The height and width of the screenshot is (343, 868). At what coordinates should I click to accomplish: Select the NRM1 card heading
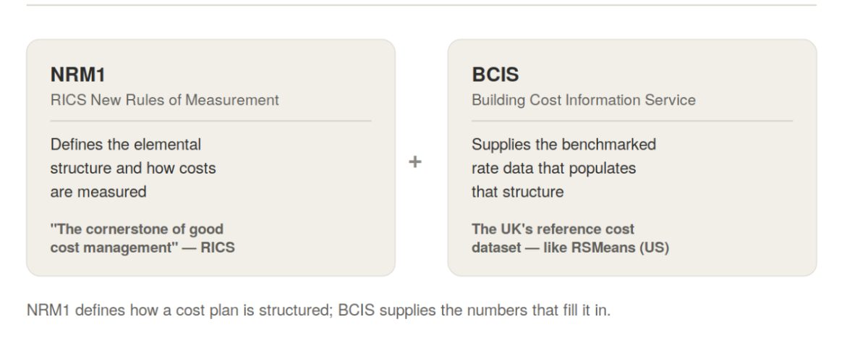(x=76, y=75)
